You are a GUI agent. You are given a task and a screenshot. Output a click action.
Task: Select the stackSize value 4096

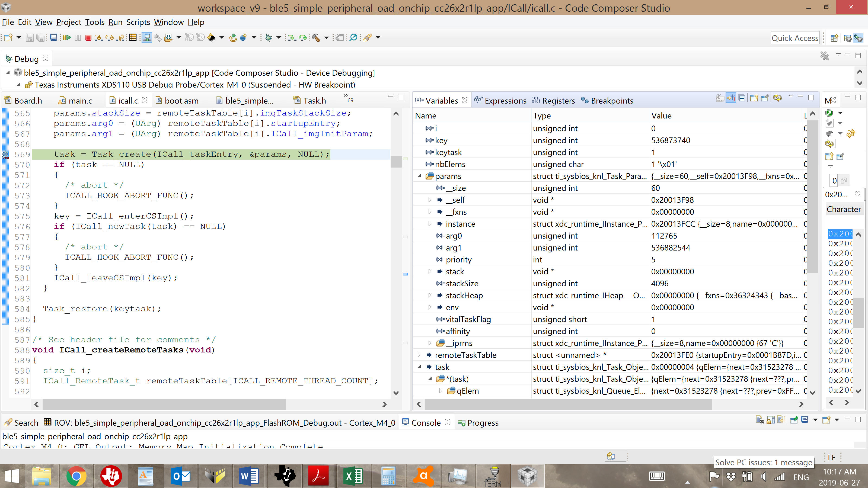pyautogui.click(x=660, y=283)
